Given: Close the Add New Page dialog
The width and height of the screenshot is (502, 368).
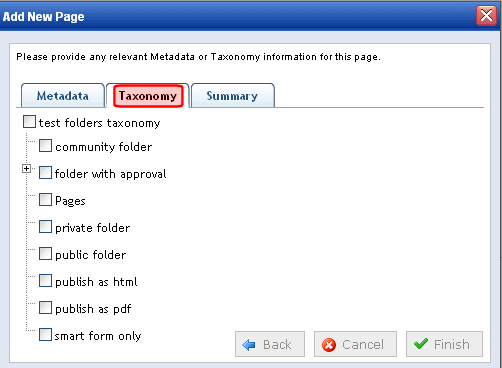Looking at the screenshot, I should (x=486, y=15).
